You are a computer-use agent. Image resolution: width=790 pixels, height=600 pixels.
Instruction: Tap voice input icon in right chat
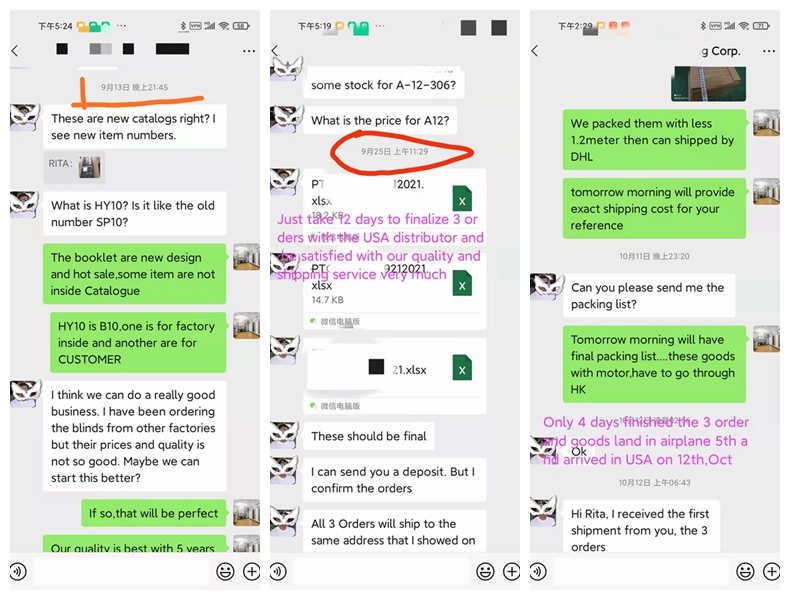[539, 571]
